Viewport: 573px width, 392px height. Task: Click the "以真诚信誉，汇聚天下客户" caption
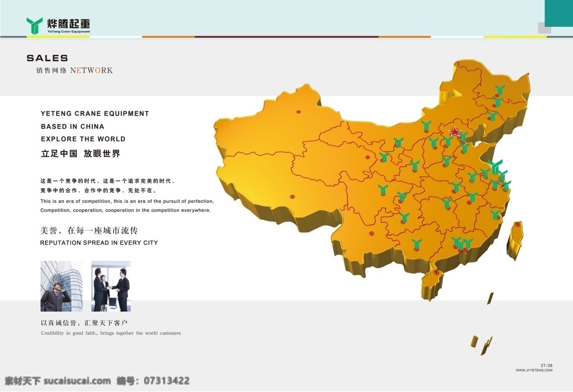[85, 323]
